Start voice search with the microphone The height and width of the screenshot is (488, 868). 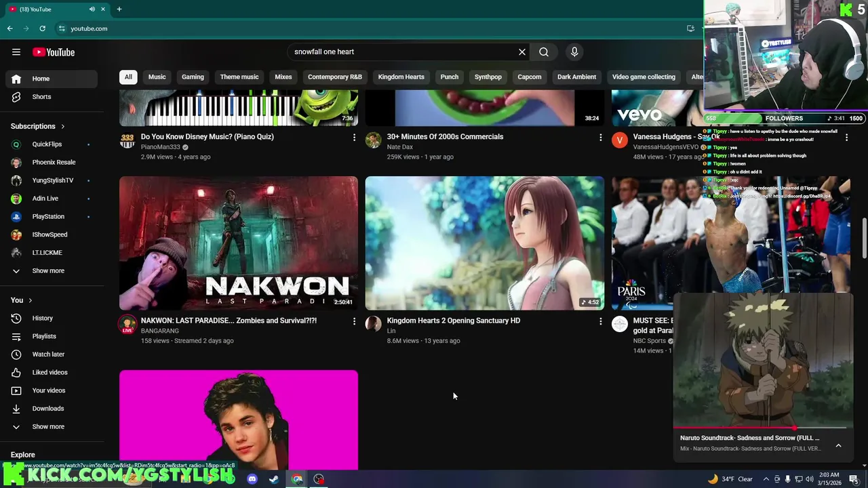point(574,52)
